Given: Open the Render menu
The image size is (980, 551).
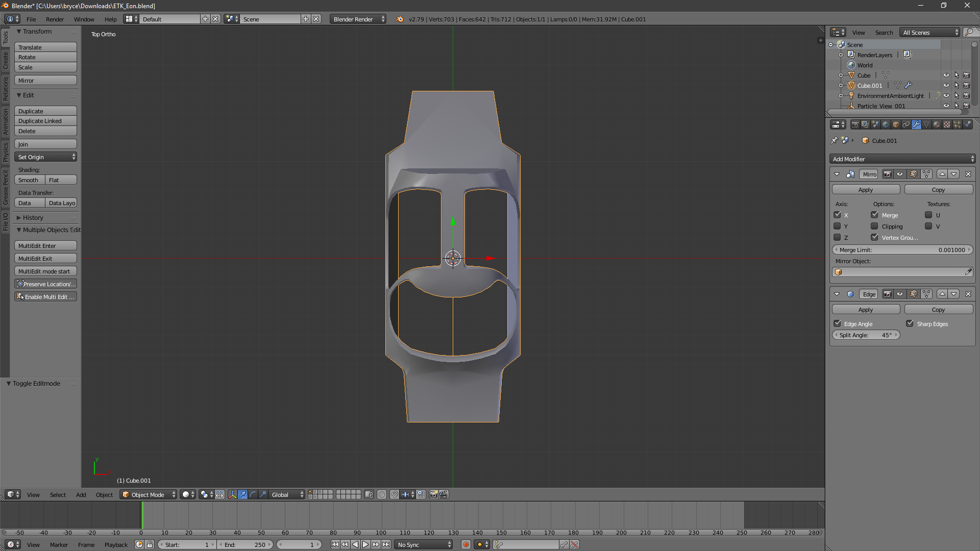Looking at the screenshot, I should pyautogui.click(x=55, y=19).
